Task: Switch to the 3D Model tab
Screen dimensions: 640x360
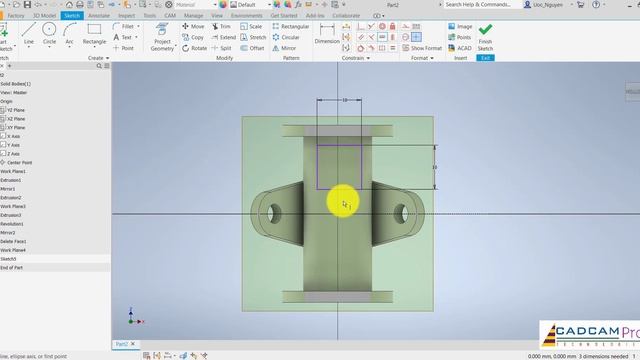Action: point(44,16)
